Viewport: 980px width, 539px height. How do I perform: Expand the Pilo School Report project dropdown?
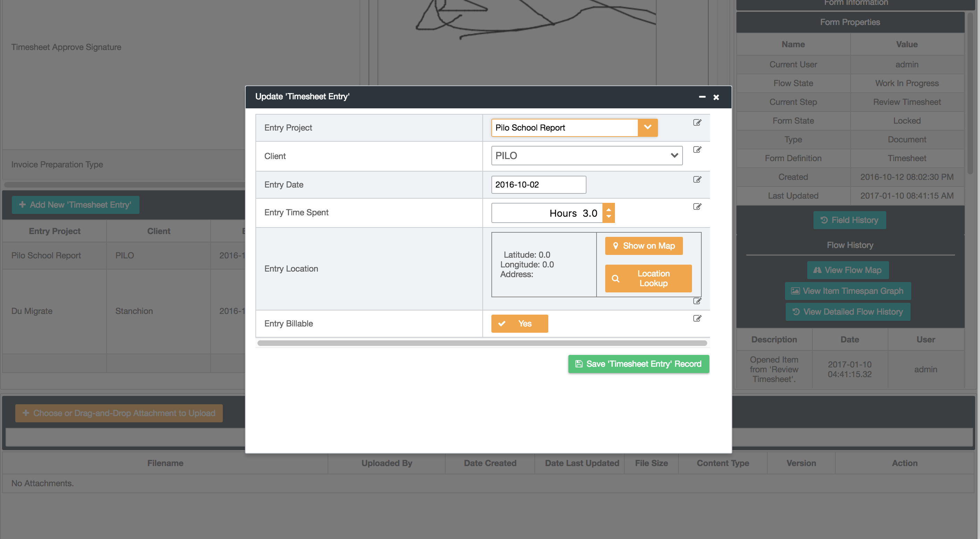click(x=648, y=127)
